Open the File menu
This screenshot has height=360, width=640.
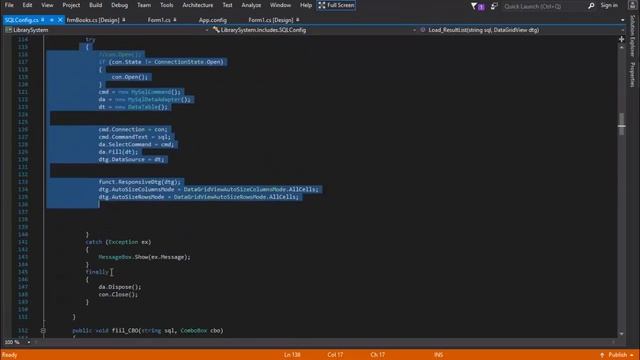[9, 5]
